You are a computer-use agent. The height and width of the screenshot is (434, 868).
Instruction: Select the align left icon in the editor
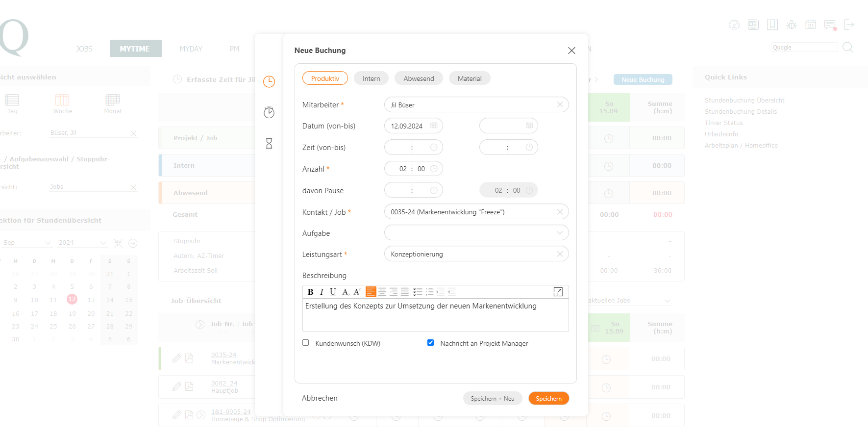tap(371, 292)
